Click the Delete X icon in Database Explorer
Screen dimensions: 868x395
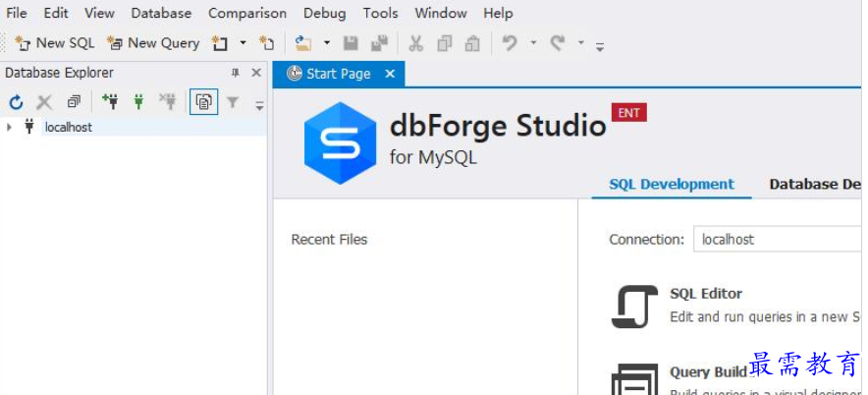click(44, 102)
